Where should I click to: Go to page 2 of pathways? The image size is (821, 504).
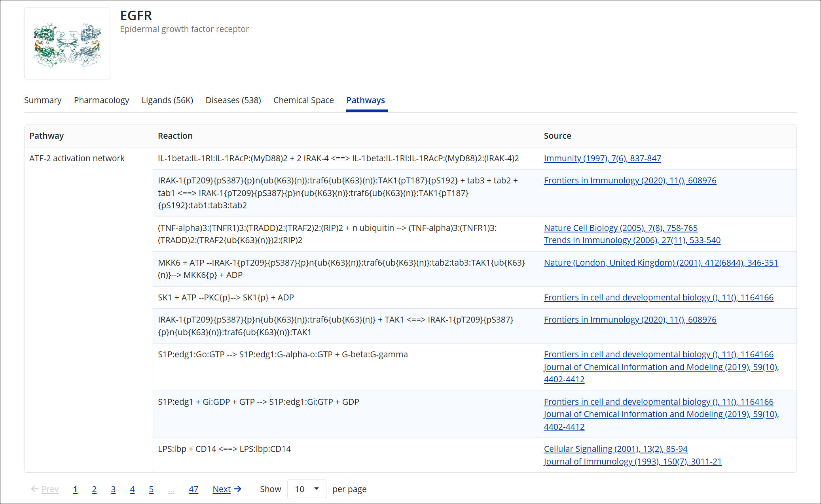click(94, 489)
